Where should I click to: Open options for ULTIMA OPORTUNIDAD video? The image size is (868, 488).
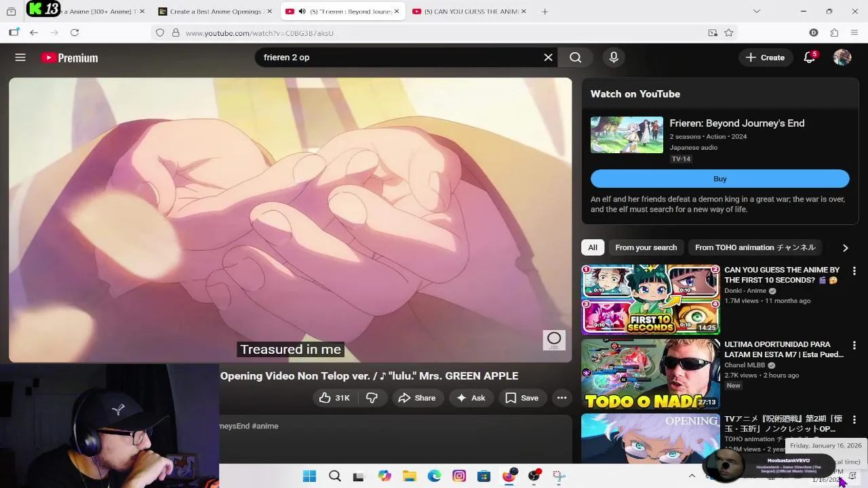(854, 346)
